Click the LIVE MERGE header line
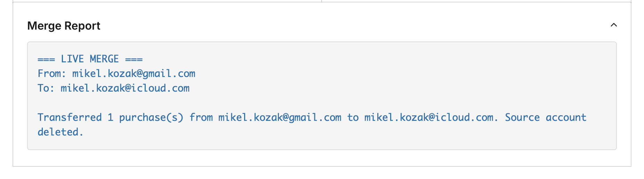This screenshot has width=644, height=179. tap(90, 59)
